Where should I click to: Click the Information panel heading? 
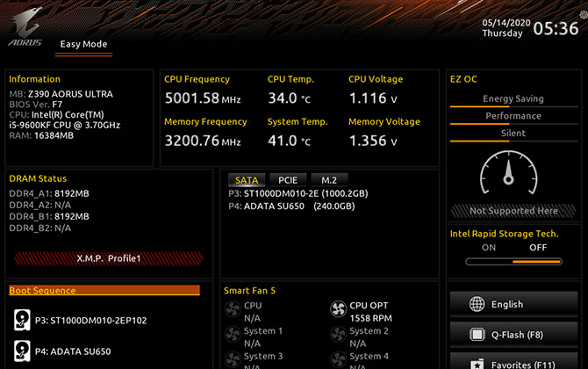point(34,79)
